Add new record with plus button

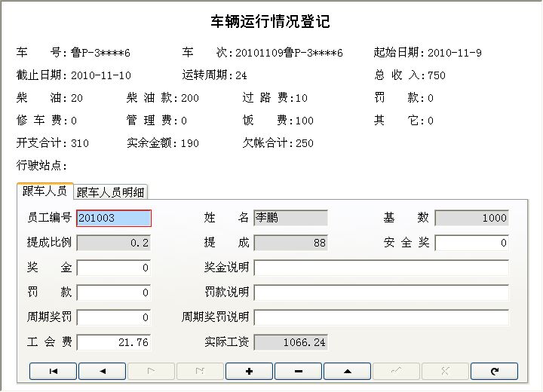(249, 371)
